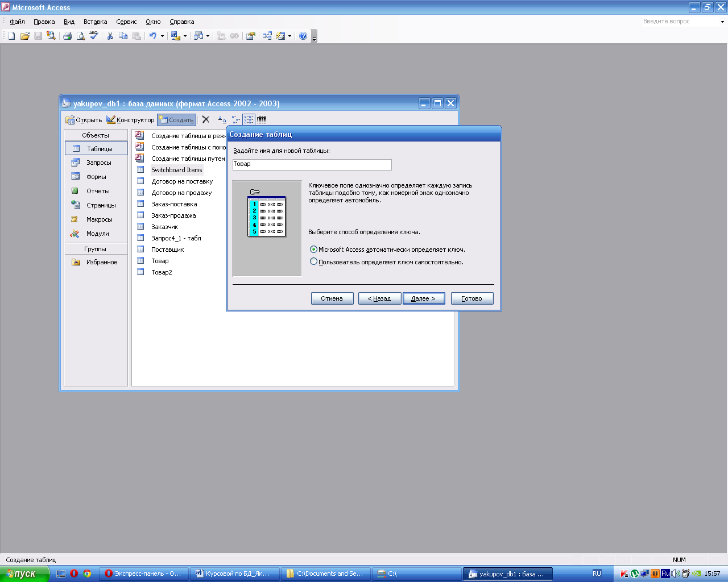Run the ABC spell check icon
This screenshot has height=582, width=728.
pyautogui.click(x=94, y=36)
